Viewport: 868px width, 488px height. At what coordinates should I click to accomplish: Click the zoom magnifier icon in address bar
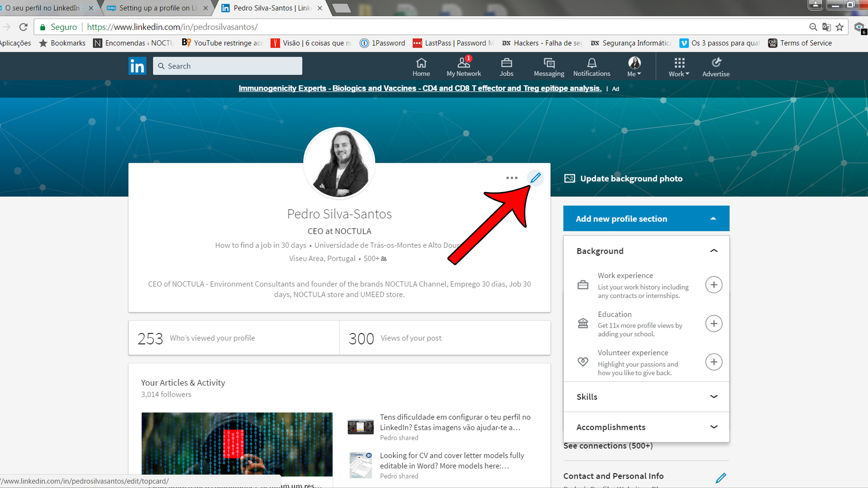(x=813, y=27)
